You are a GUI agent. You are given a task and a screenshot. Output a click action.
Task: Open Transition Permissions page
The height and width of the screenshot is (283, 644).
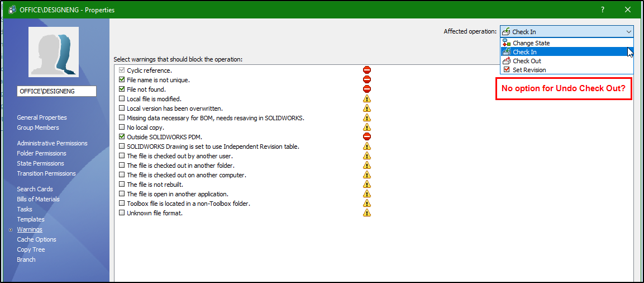[x=46, y=173]
